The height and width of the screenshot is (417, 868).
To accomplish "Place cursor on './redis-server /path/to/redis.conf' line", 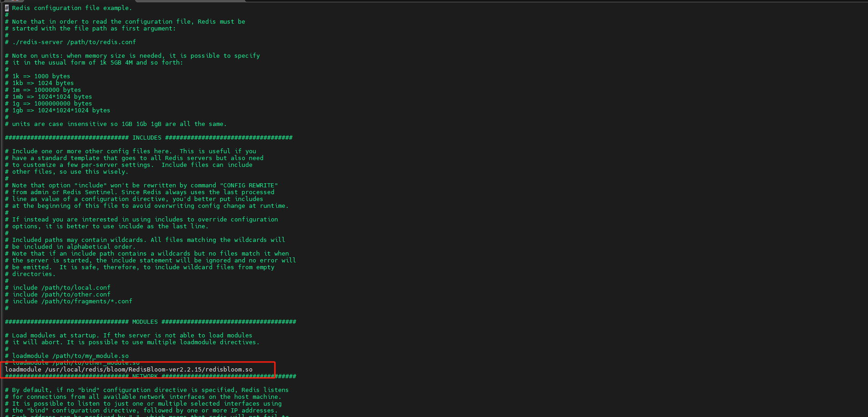I will [x=74, y=42].
